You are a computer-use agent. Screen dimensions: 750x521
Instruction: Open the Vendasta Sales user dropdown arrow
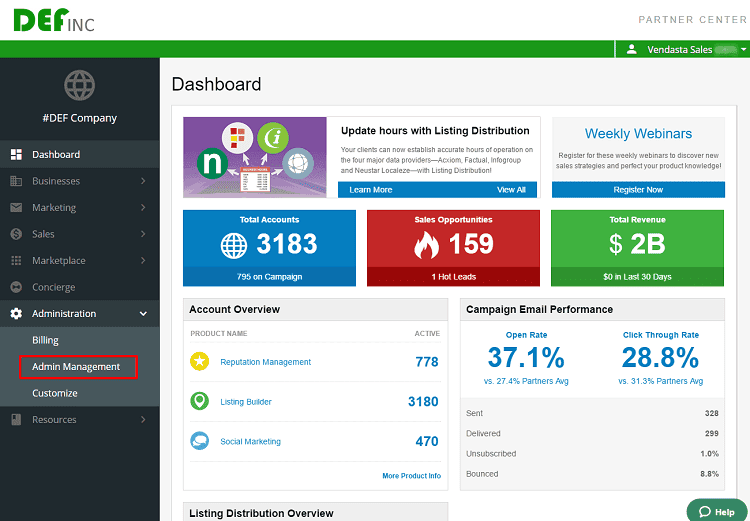tap(743, 49)
